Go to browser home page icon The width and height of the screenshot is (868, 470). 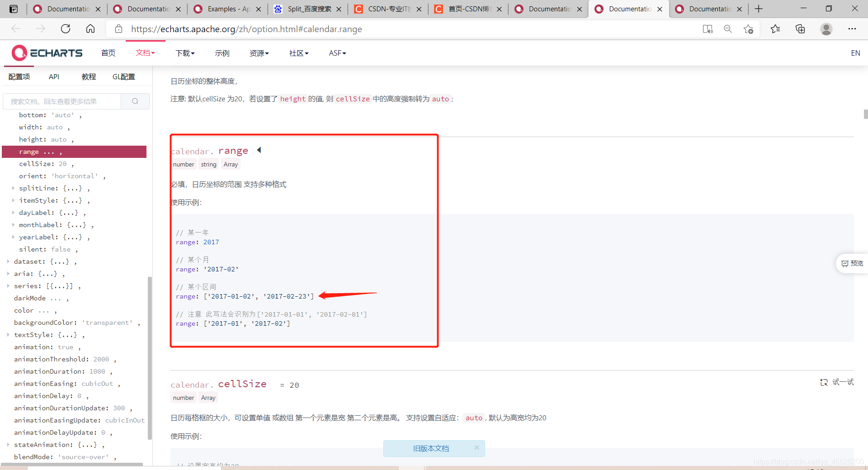pyautogui.click(x=90, y=29)
